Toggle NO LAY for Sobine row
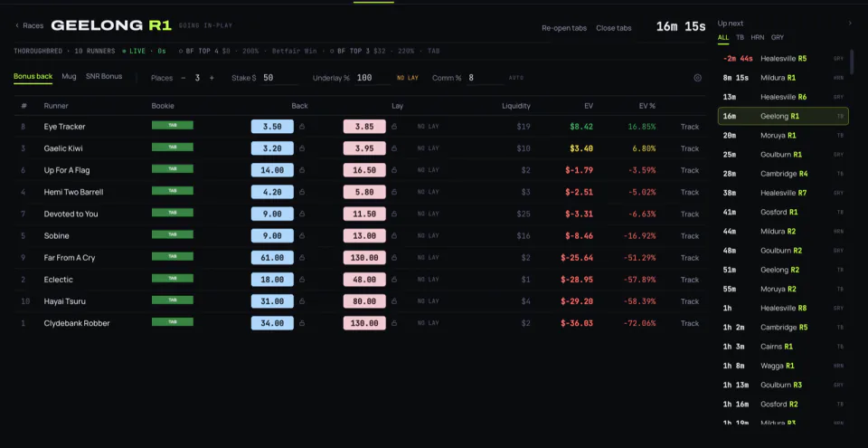Viewport: 868px width, 448px height. coord(428,235)
